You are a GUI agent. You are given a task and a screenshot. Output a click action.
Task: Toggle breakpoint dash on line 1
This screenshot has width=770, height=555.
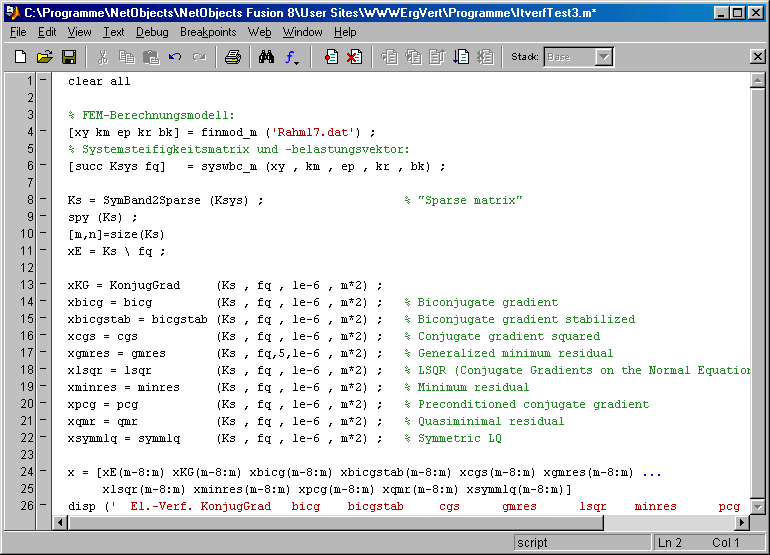coord(43,80)
